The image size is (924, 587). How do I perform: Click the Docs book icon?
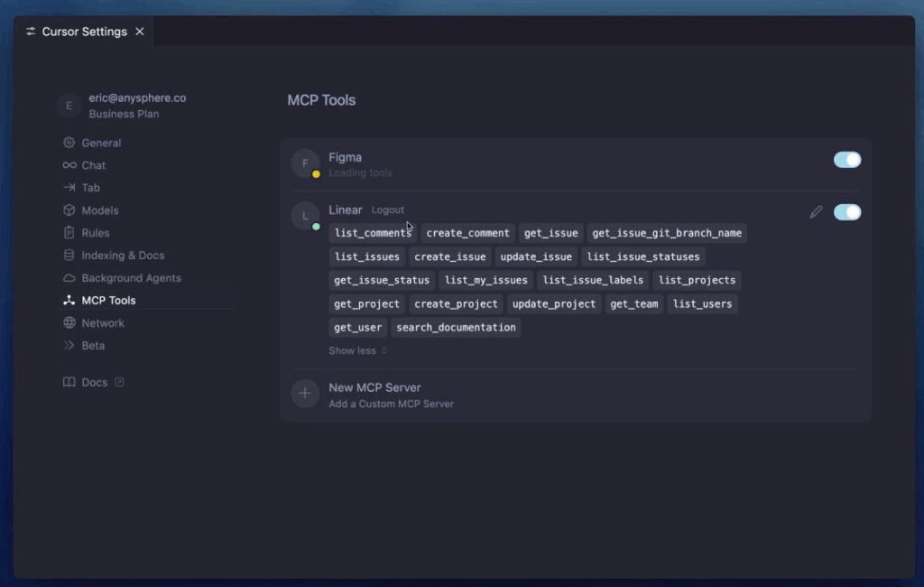[x=69, y=382]
